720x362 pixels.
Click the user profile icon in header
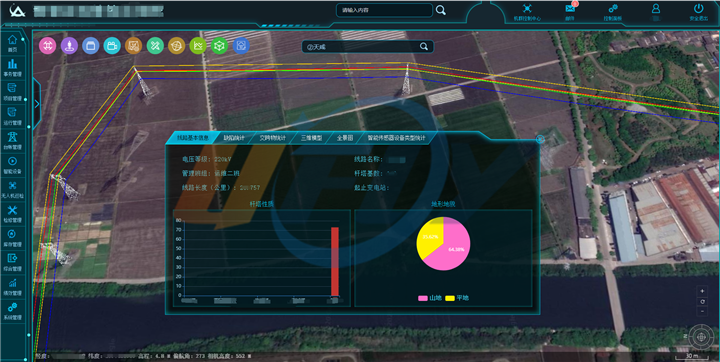pyautogui.click(x=656, y=9)
